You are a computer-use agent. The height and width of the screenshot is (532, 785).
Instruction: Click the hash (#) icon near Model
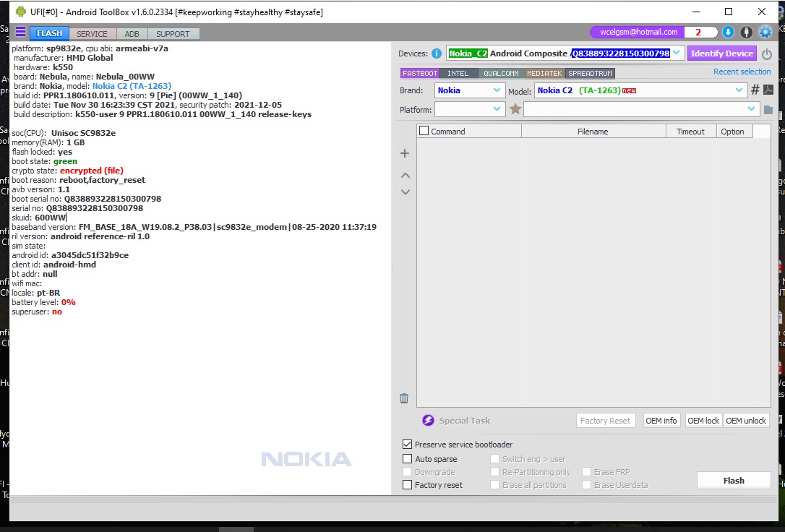[x=755, y=90]
